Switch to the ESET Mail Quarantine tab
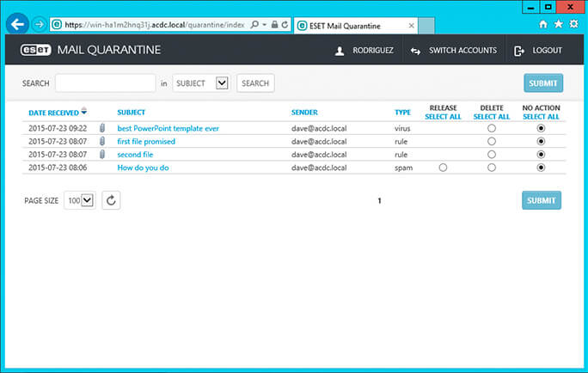This screenshot has width=588, height=373. coord(344,25)
